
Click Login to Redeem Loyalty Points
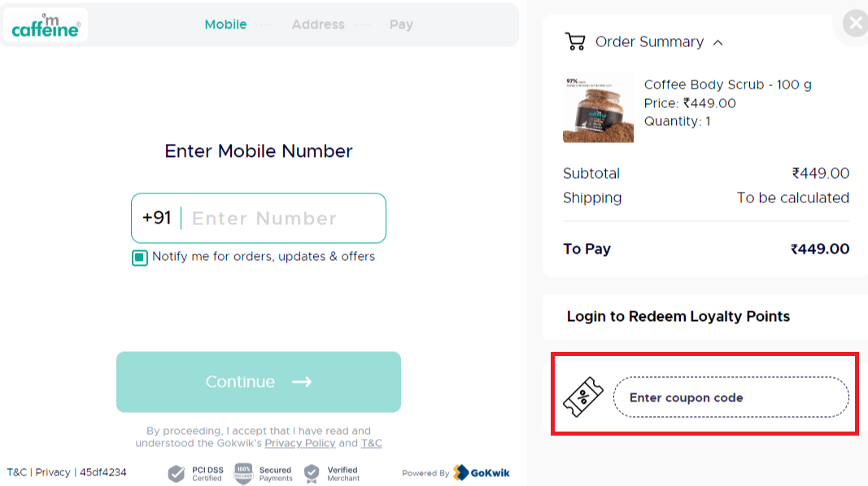click(x=678, y=316)
